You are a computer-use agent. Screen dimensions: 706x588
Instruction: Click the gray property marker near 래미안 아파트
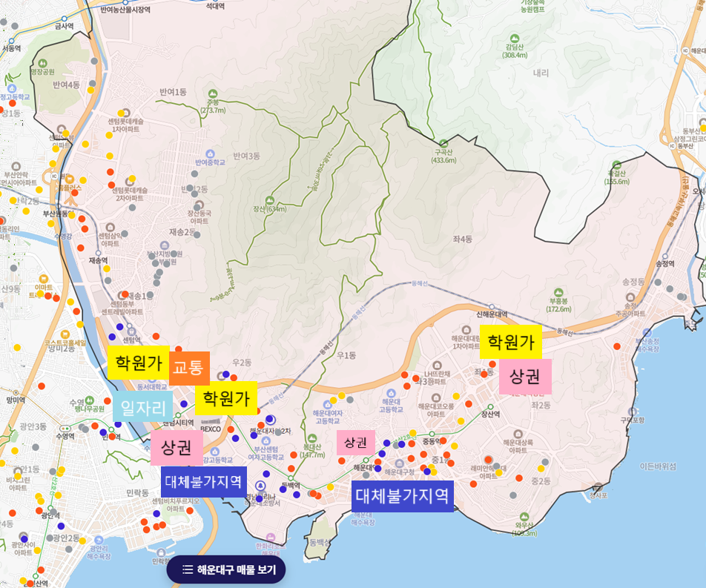tap(496, 466)
